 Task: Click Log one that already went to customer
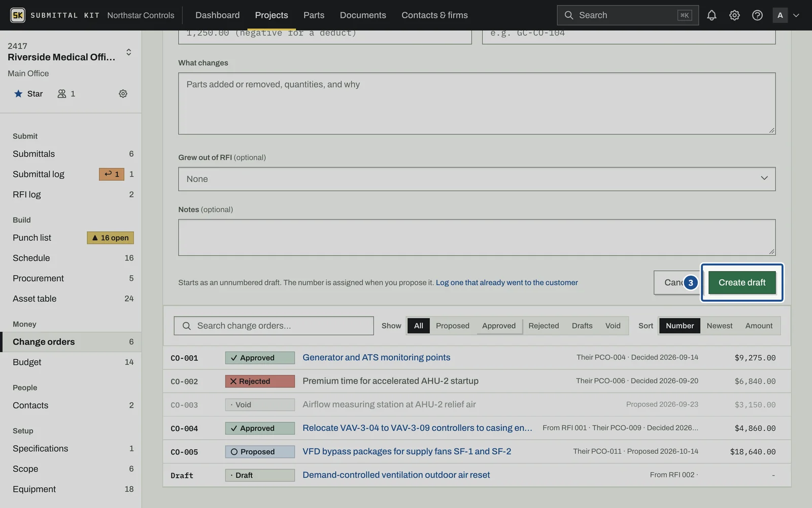tap(506, 282)
